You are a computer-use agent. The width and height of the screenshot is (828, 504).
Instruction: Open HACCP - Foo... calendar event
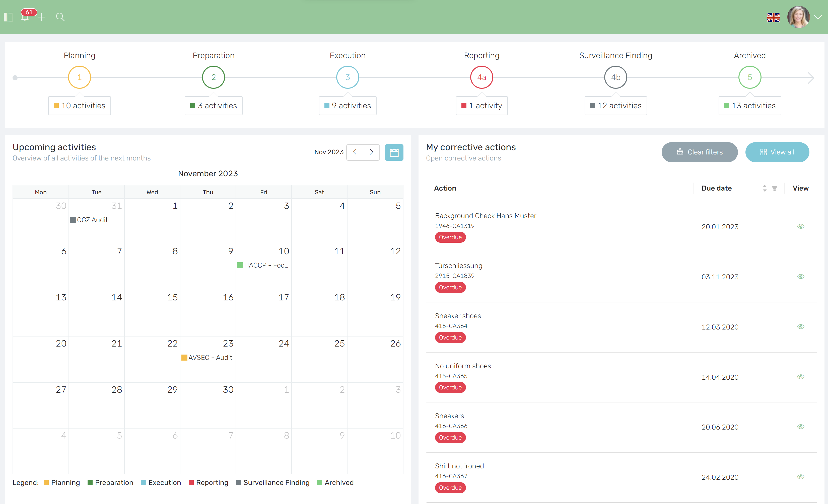[263, 265]
